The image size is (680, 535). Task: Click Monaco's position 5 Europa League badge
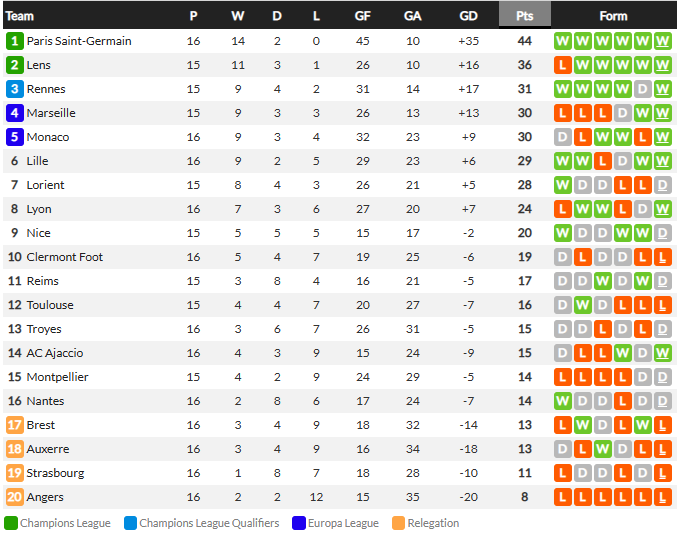click(15, 137)
